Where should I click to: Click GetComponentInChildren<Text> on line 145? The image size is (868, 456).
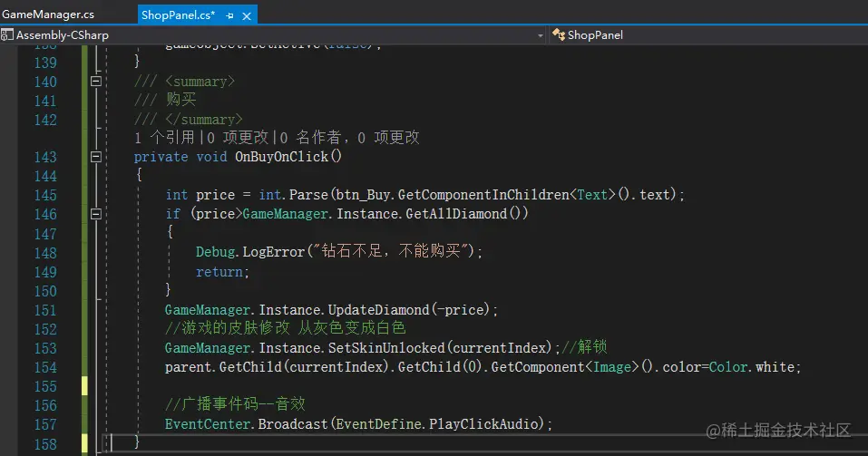[x=506, y=195]
